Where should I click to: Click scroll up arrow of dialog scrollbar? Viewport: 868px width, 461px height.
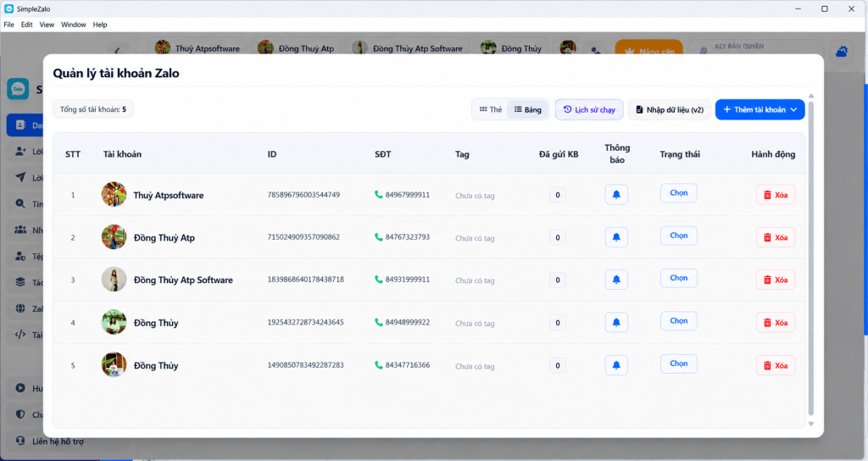tap(811, 96)
